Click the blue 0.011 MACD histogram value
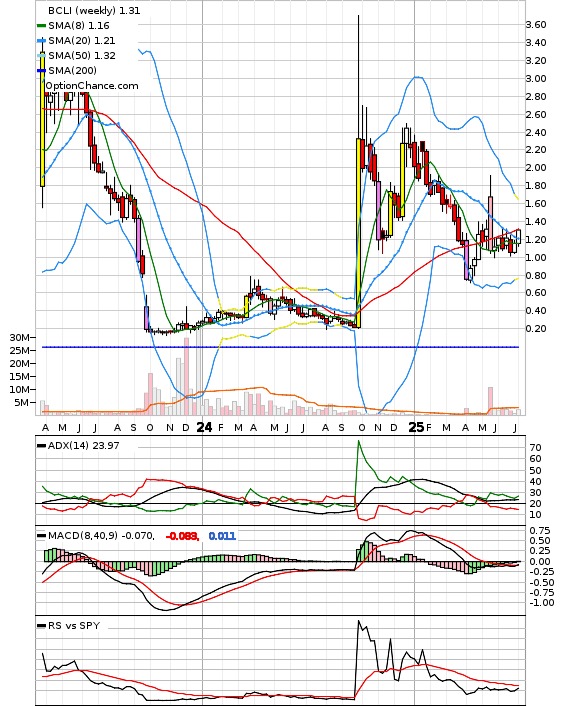This screenshot has height=706, width=566. pos(222,536)
